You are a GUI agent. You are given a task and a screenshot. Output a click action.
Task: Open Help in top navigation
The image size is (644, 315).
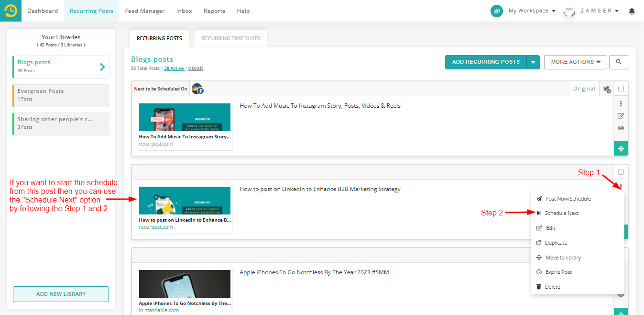pyautogui.click(x=243, y=11)
